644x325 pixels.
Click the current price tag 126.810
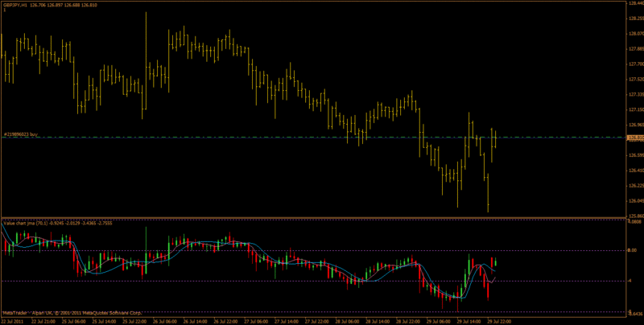click(x=634, y=138)
